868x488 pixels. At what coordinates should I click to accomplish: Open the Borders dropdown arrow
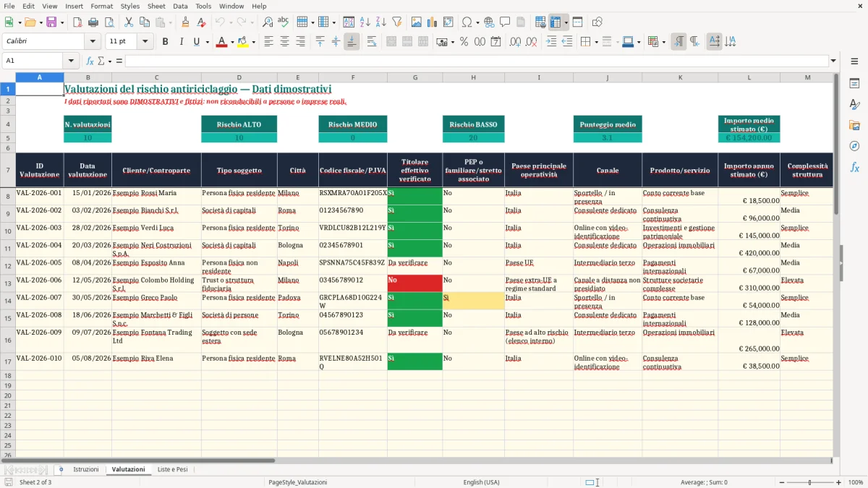(x=597, y=42)
